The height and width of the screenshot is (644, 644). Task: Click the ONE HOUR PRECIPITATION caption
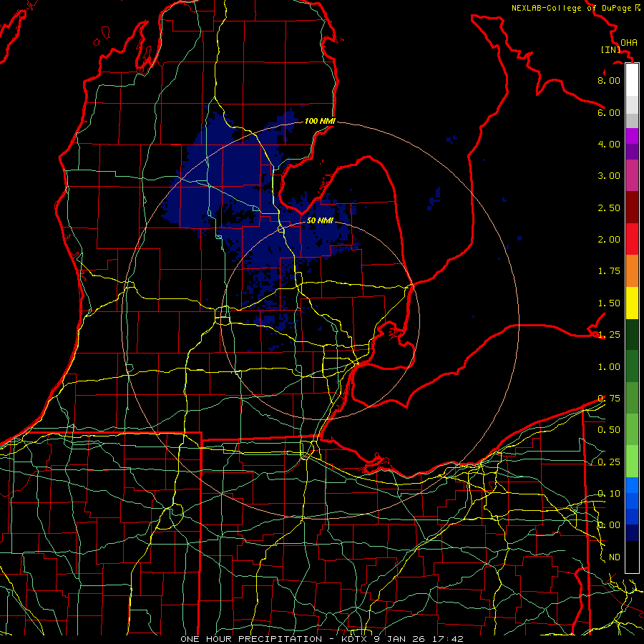click(251, 639)
